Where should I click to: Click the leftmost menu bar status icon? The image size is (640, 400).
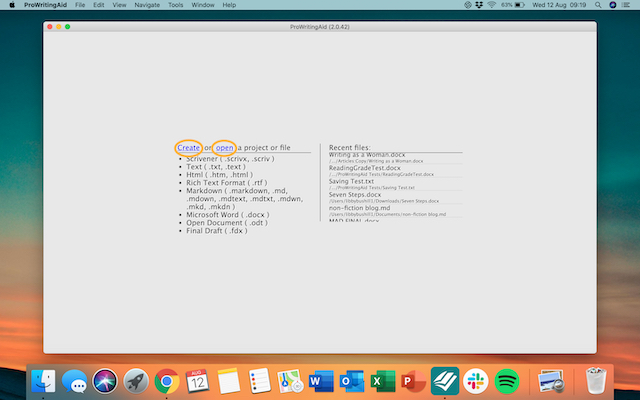pyautogui.click(x=468, y=5)
